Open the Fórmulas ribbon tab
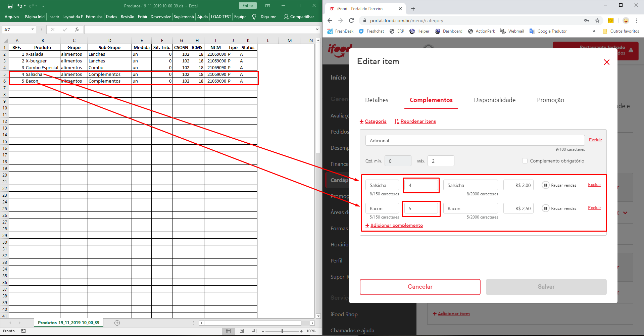Screen dimensions: 644x336 click(x=94, y=17)
